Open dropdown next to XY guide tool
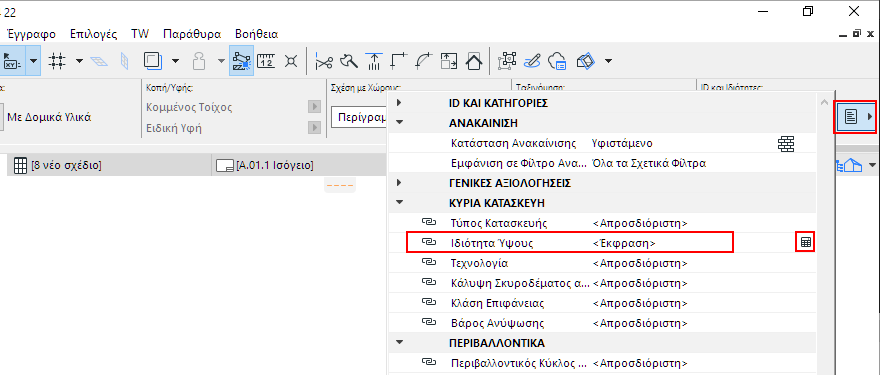 (x=34, y=61)
